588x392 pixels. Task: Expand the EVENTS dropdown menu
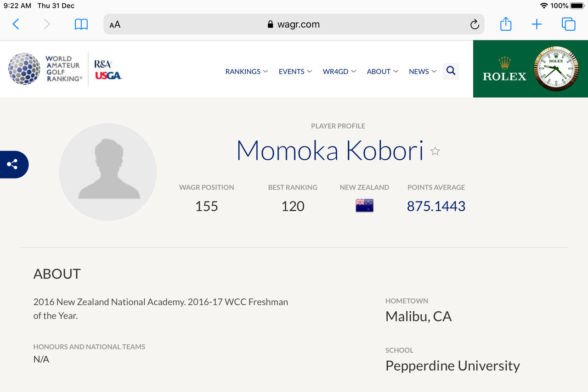(295, 72)
